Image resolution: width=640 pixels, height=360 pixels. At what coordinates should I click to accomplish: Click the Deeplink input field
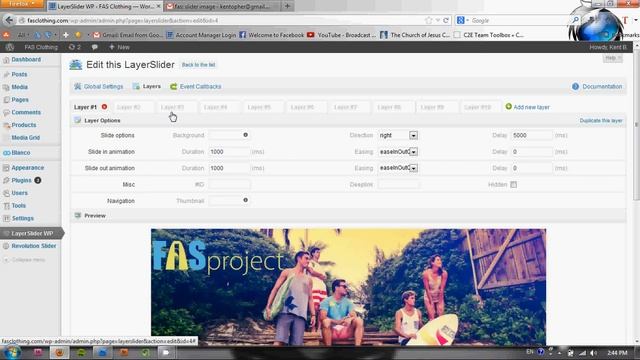coord(398,184)
